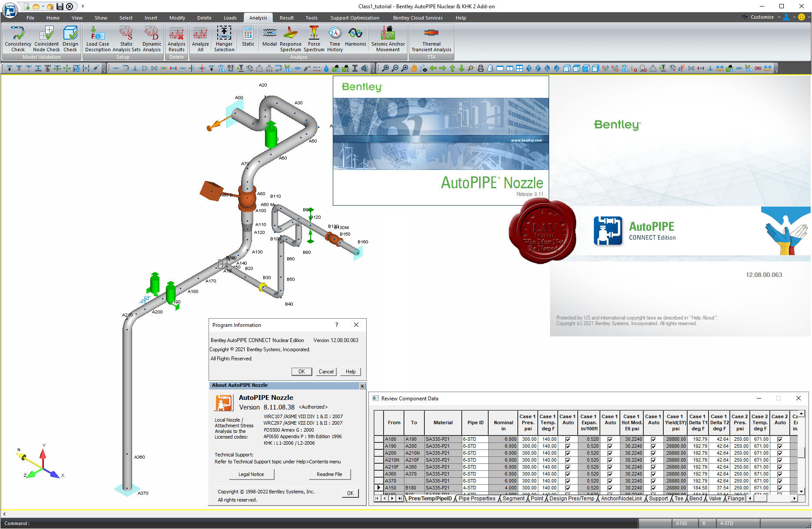Click the green left arrow view icon

433,68
